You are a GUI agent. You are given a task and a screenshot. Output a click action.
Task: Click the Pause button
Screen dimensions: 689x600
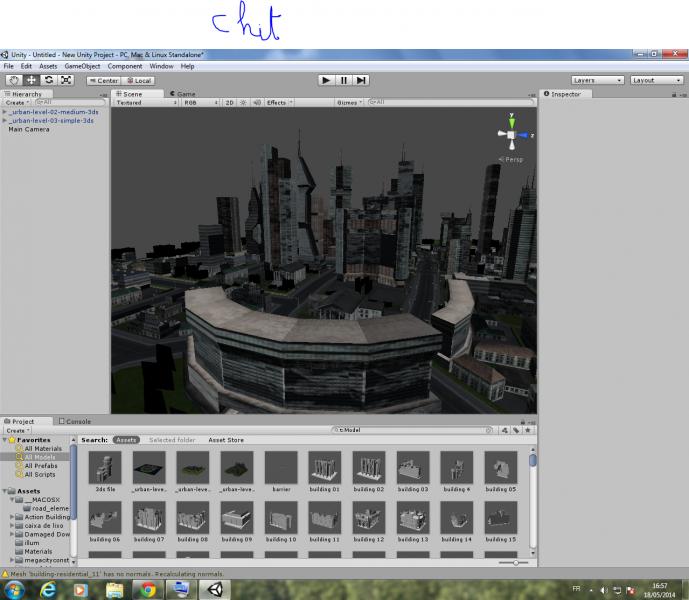[344, 80]
